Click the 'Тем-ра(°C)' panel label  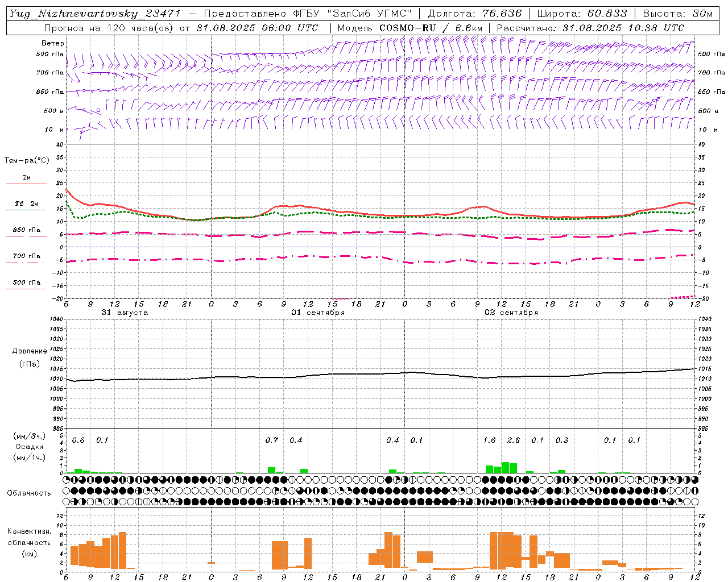point(27,161)
